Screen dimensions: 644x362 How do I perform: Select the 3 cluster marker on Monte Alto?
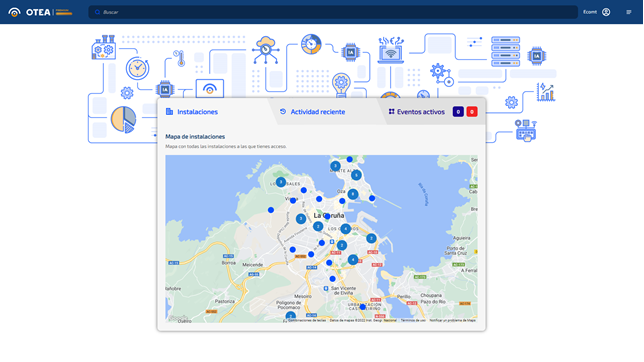[335, 166]
